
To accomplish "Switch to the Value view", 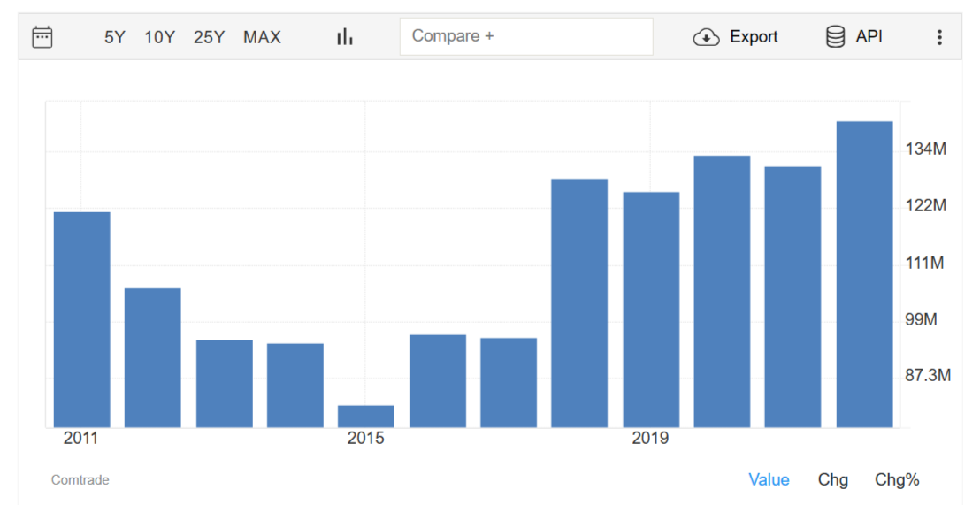I will pyautogui.click(x=769, y=480).
